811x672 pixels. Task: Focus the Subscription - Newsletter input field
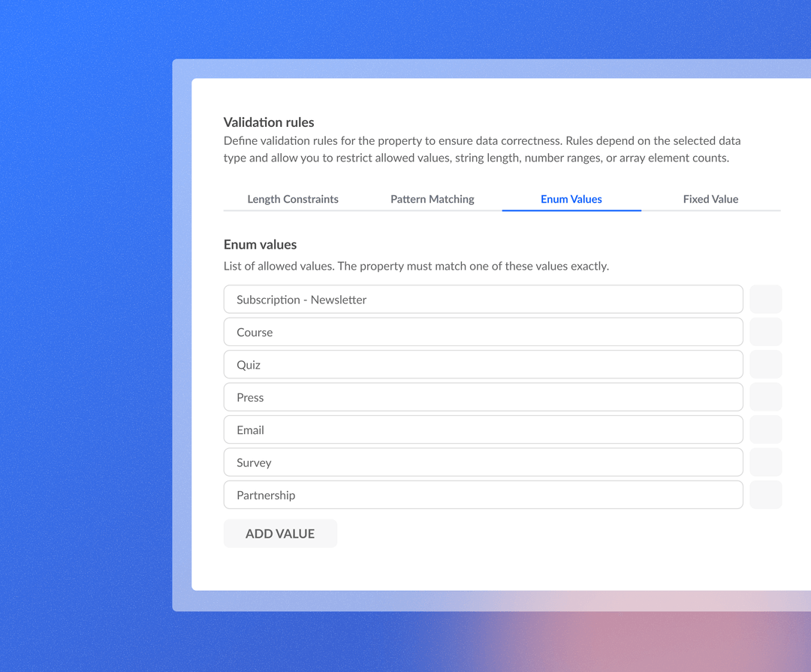pyautogui.click(x=483, y=299)
